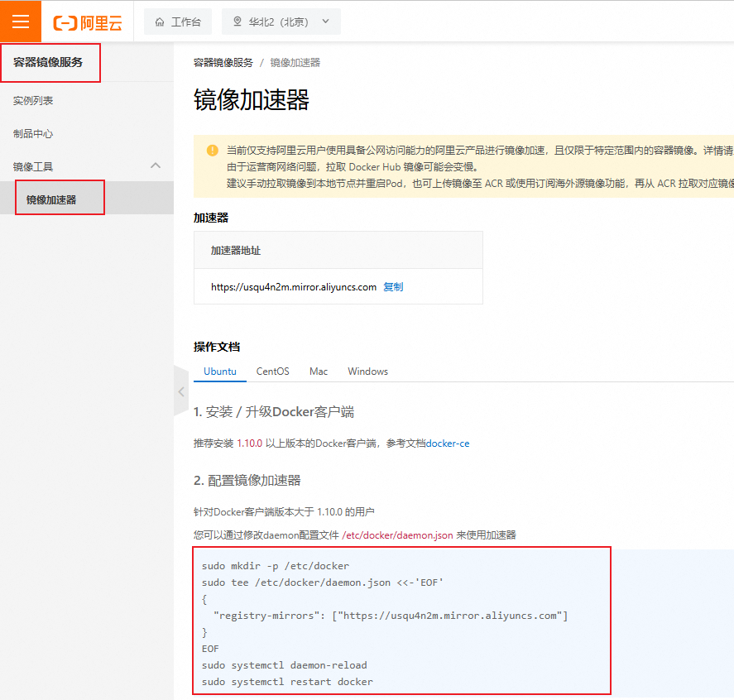Open the docker-ce documentation link
The image size is (734, 700).
[x=448, y=443]
